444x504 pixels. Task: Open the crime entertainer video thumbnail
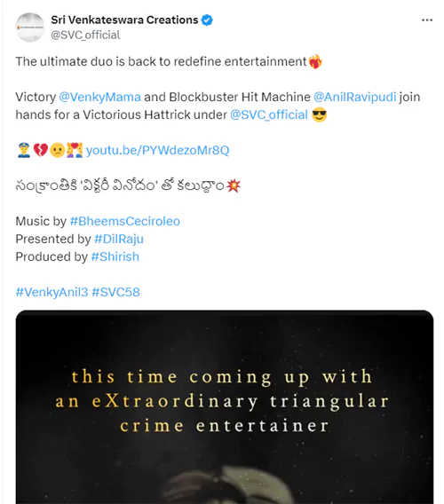[225, 407]
